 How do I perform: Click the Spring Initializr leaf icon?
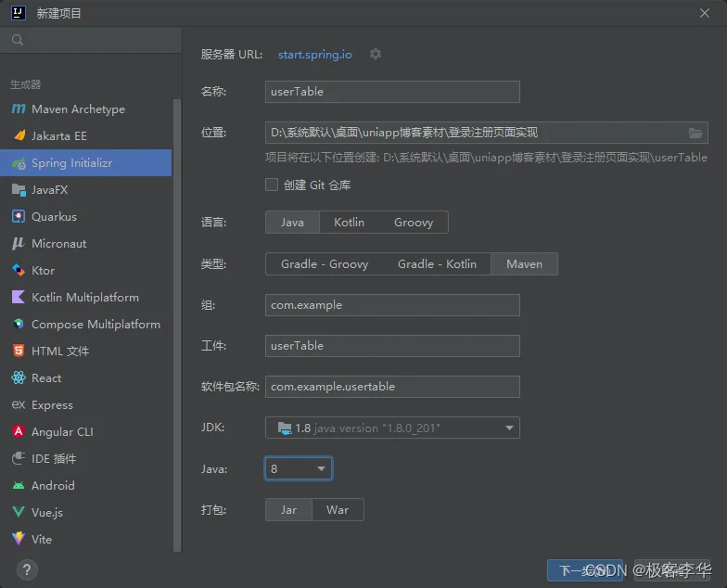click(x=19, y=163)
